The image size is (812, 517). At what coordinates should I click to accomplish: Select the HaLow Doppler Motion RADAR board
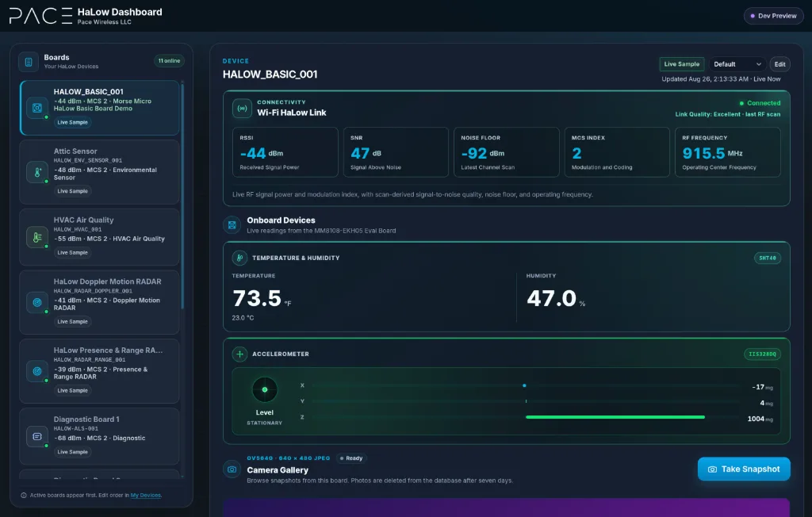click(x=99, y=303)
